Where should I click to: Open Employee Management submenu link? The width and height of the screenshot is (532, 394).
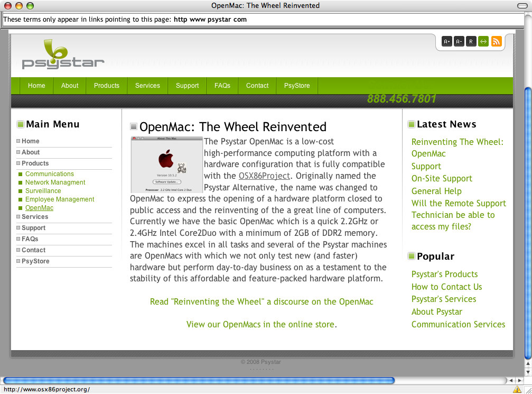pos(60,199)
